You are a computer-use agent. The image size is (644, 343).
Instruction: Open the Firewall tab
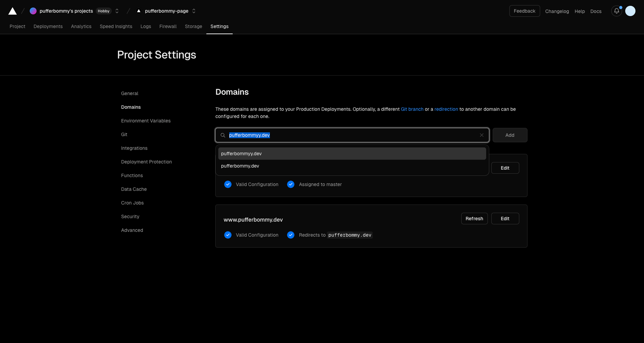click(168, 26)
